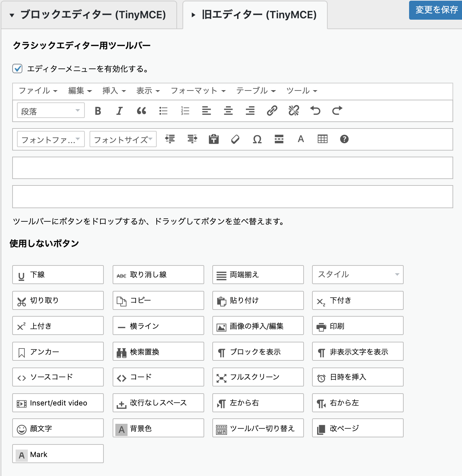Select the ブロックを表示 button
Image resolution: width=462 pixels, height=476 pixels.
[x=258, y=351]
